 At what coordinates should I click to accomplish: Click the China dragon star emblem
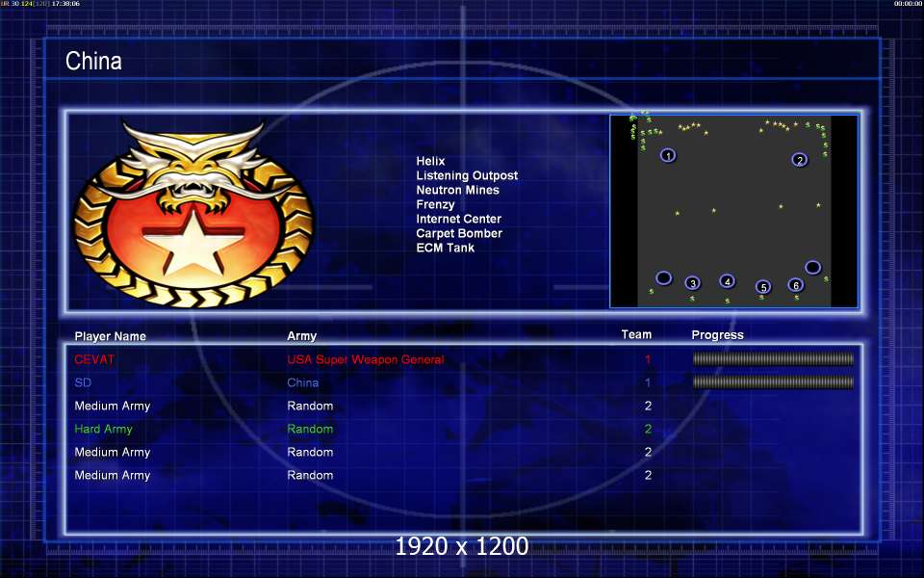click(x=193, y=214)
